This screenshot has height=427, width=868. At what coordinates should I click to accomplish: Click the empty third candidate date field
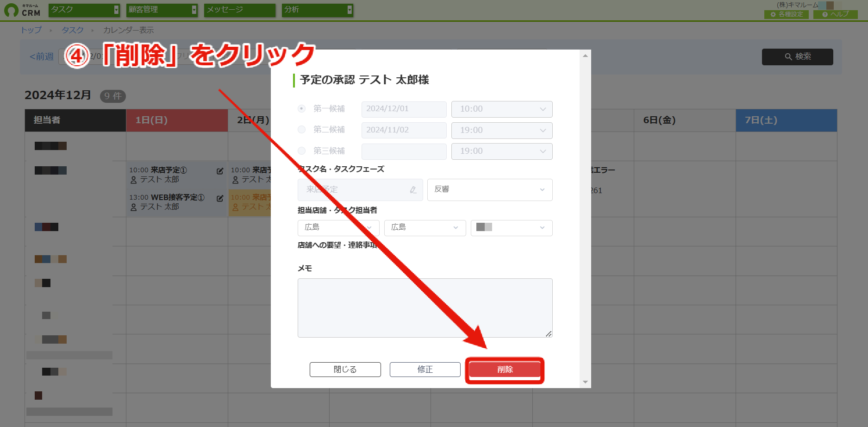404,151
